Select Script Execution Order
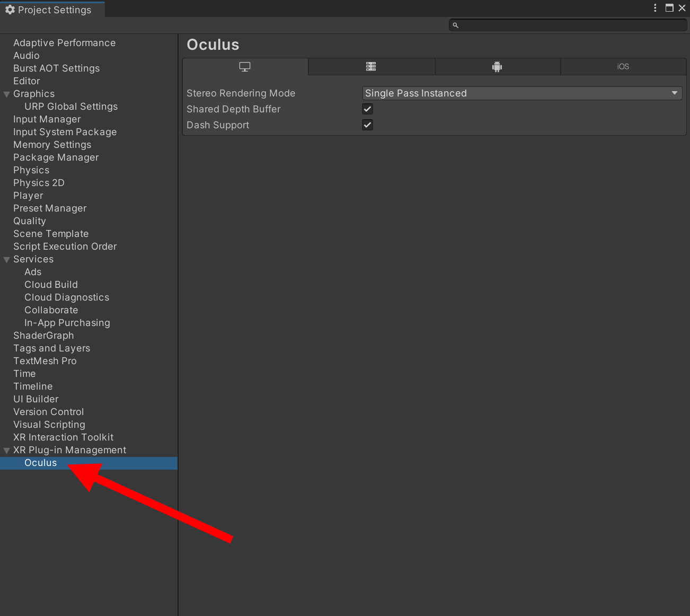 pos(65,247)
